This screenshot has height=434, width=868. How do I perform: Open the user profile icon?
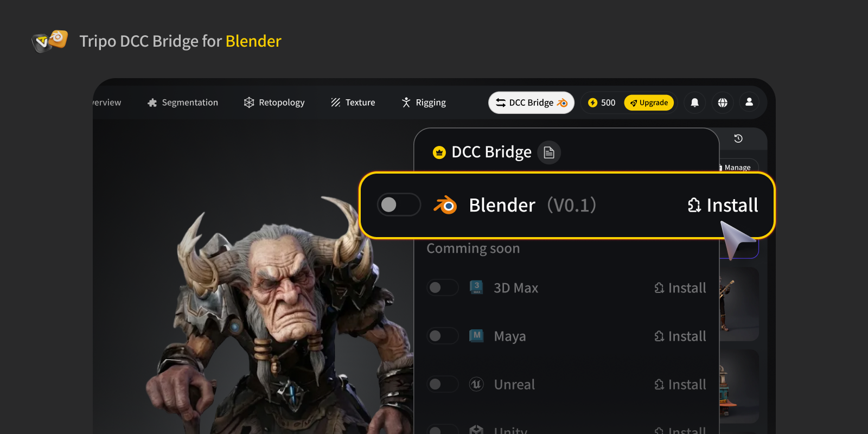(749, 102)
